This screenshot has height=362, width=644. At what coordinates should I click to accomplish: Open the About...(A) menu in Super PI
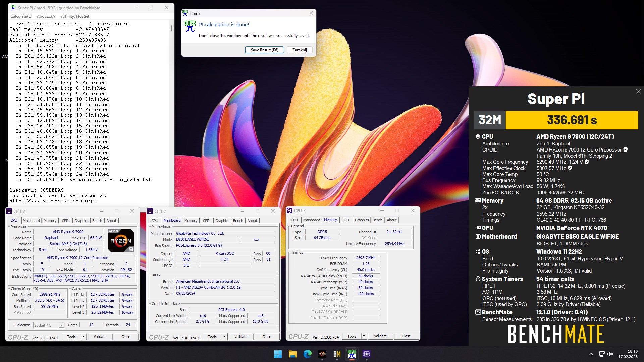(x=47, y=16)
